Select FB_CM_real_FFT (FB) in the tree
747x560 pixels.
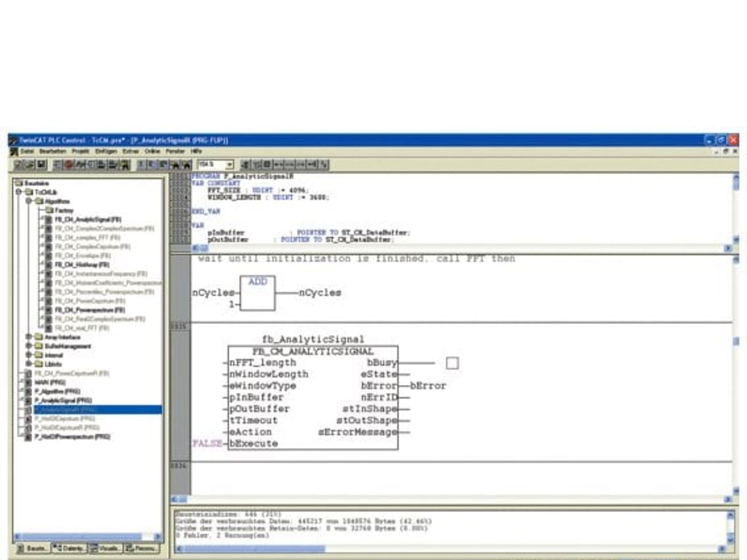(82, 328)
